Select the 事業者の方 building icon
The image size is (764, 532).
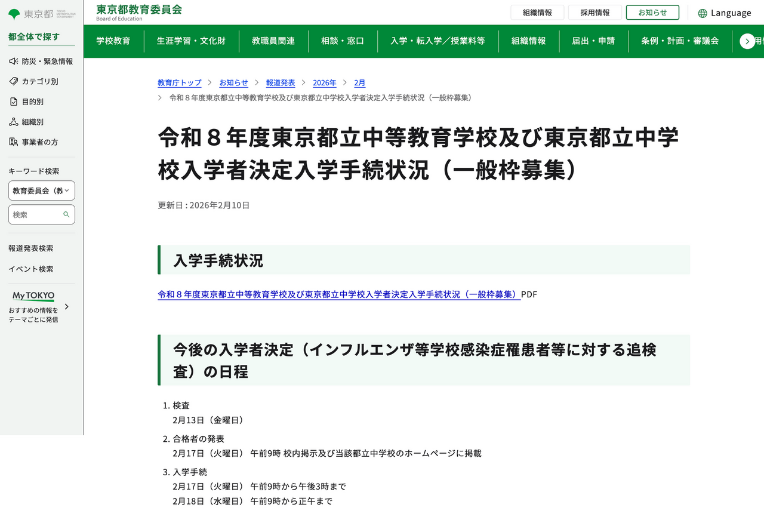pos(12,142)
